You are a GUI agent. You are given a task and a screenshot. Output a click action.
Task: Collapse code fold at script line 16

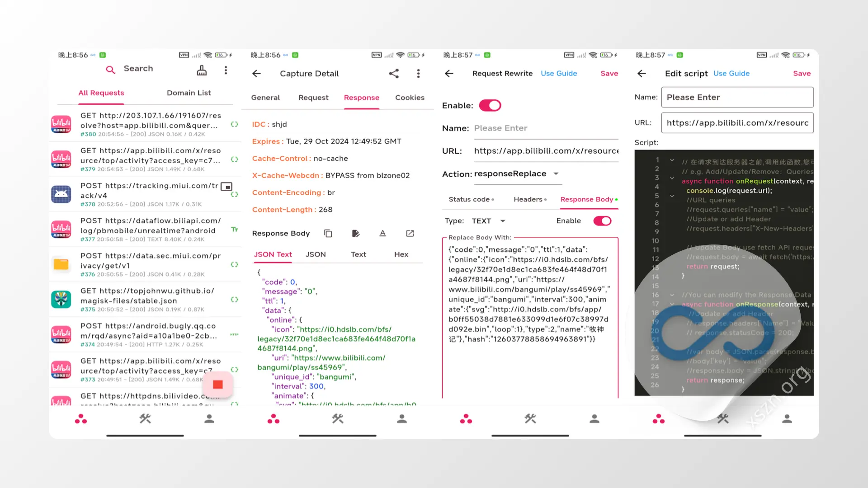[x=672, y=295]
